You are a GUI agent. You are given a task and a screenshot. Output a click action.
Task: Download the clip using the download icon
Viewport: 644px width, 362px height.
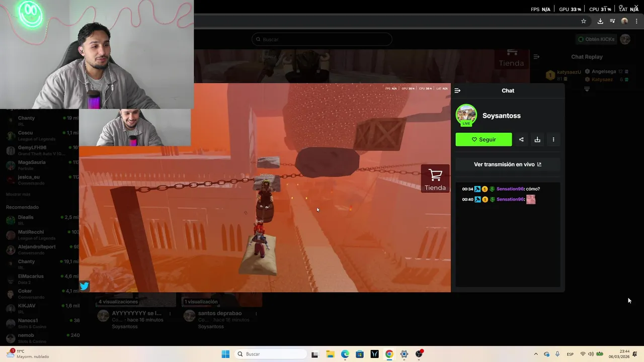[x=537, y=139]
